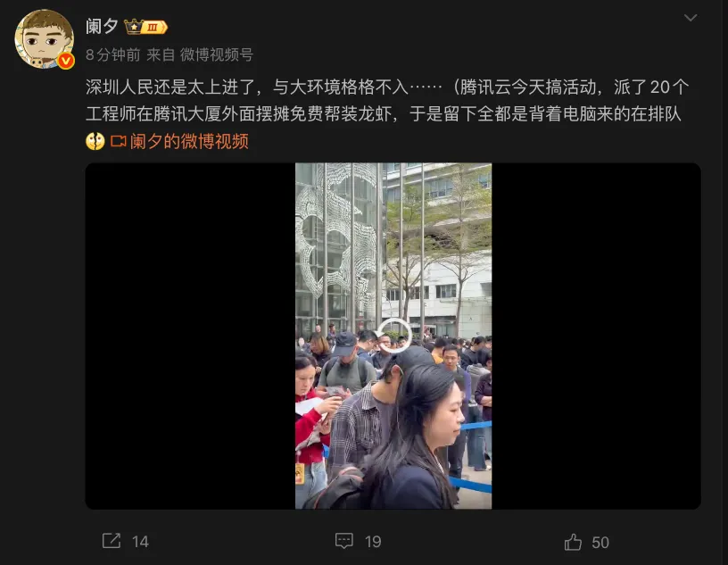Image resolution: width=728 pixels, height=565 pixels.
Task: Open 阑夕's profile via avatar picture
Action: coord(45,39)
